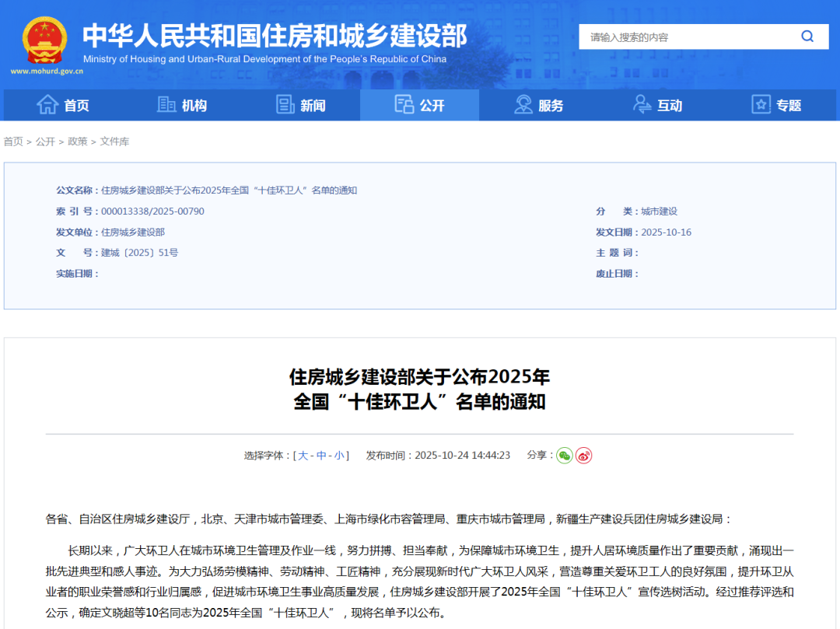Click the national emblem logo

[x=44, y=40]
